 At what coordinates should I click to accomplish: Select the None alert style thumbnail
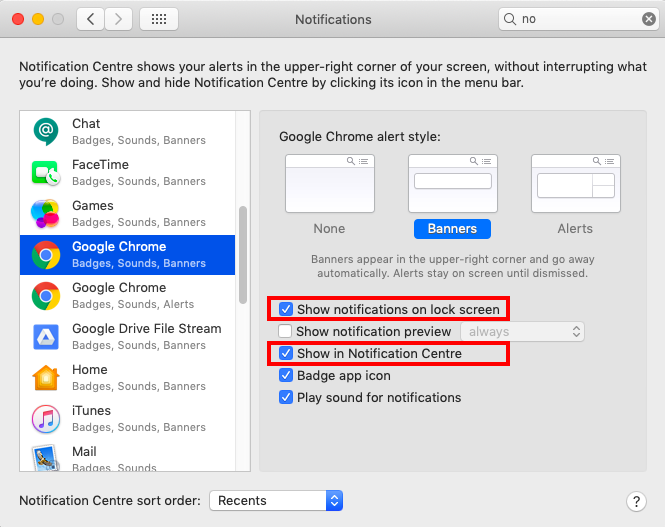click(330, 184)
